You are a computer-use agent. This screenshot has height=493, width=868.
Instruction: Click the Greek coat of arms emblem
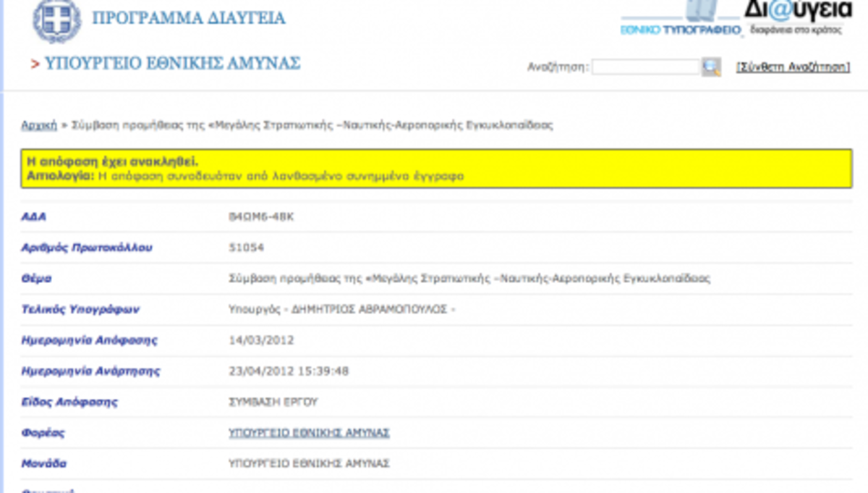tap(56, 20)
